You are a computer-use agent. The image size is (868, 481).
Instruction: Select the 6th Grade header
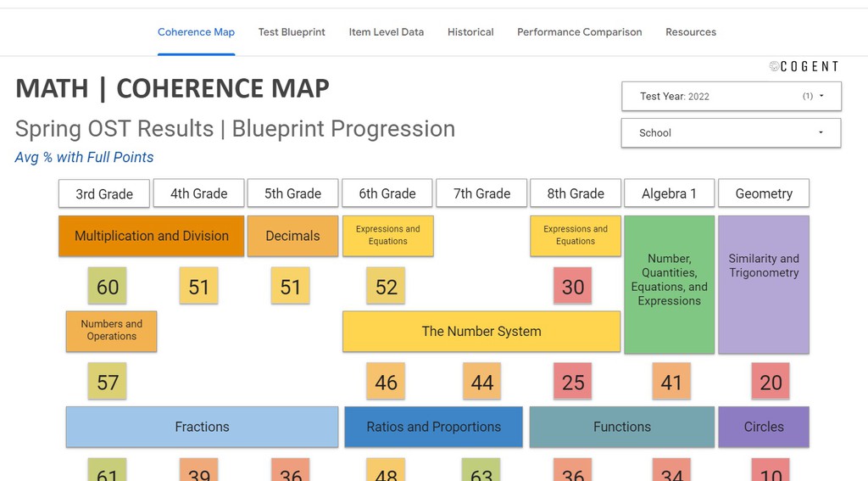click(x=387, y=193)
